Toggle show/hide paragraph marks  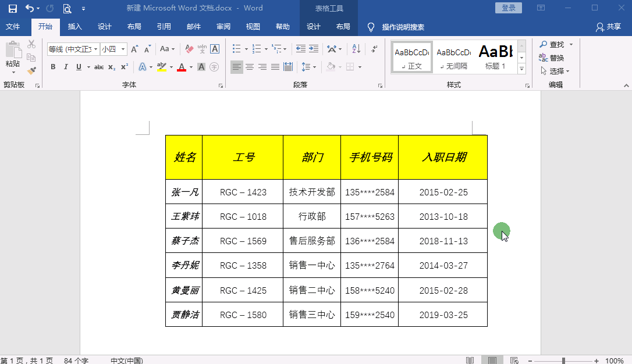pyautogui.click(x=374, y=48)
